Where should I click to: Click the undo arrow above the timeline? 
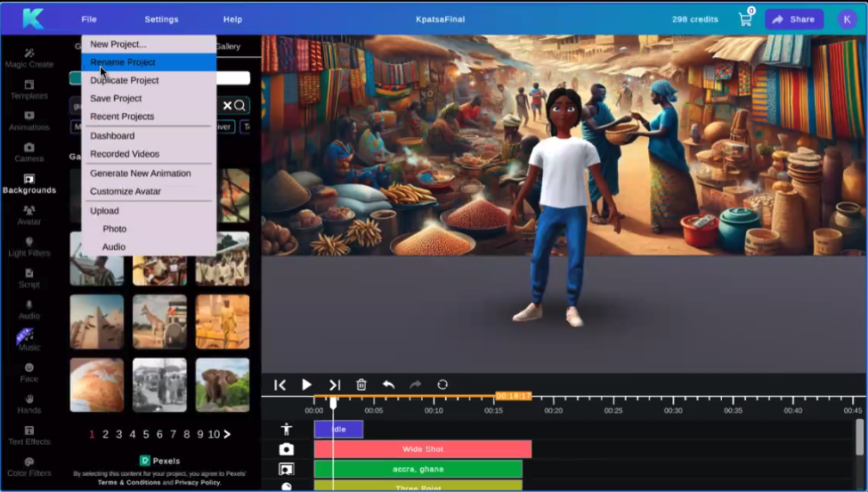[x=388, y=384]
